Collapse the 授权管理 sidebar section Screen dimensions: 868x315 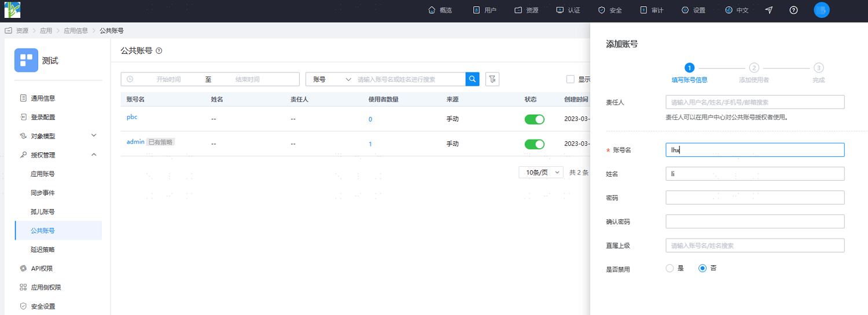coord(58,155)
